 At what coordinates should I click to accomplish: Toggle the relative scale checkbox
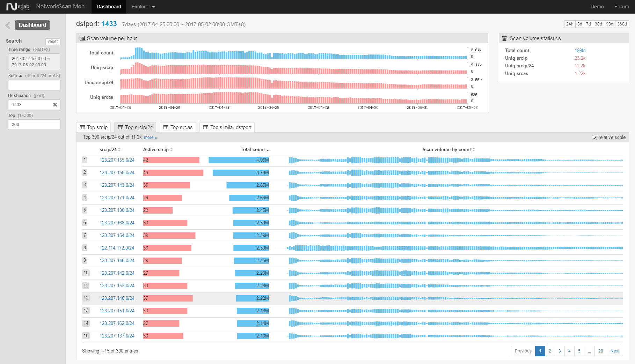(595, 138)
